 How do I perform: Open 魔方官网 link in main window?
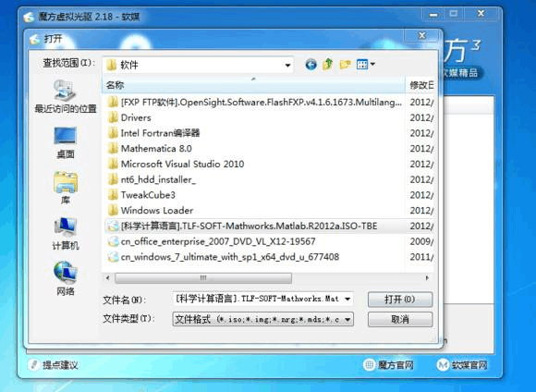point(389,365)
